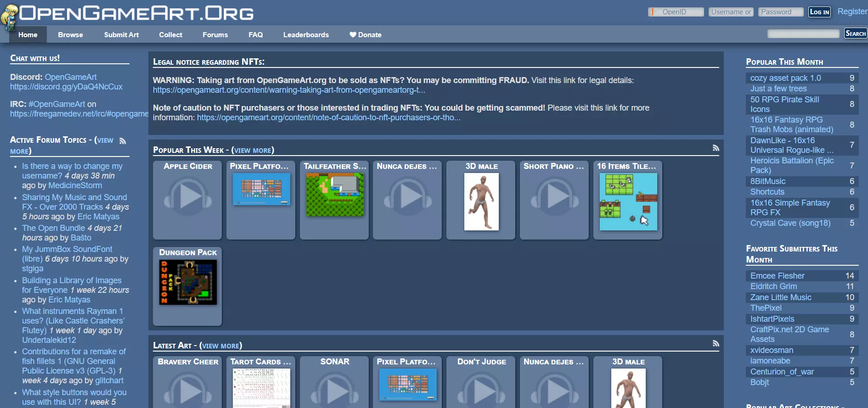This screenshot has width=868, height=408.
Task: Play the Don't Judge audio preview
Action: (x=482, y=390)
